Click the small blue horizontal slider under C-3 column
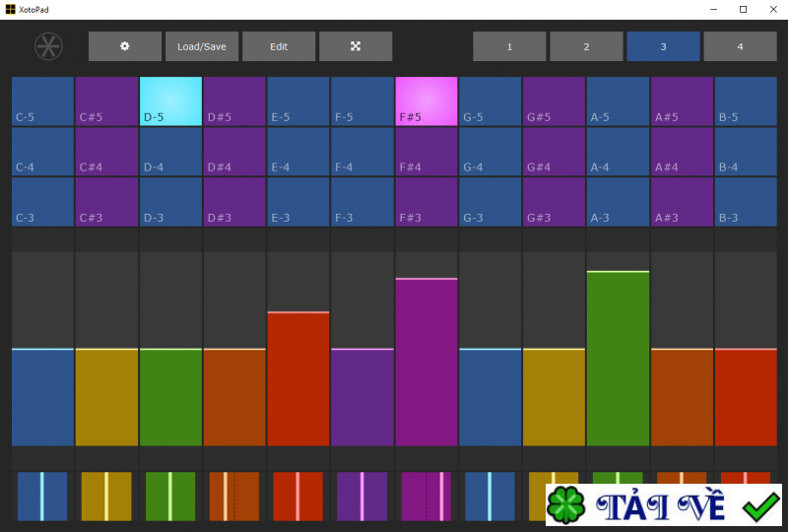 (x=42, y=496)
